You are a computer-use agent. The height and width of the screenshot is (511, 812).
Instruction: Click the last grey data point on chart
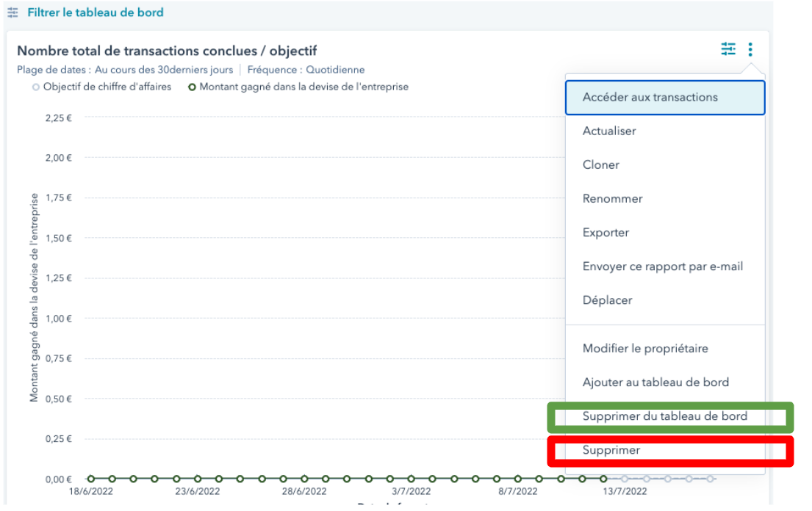click(711, 479)
